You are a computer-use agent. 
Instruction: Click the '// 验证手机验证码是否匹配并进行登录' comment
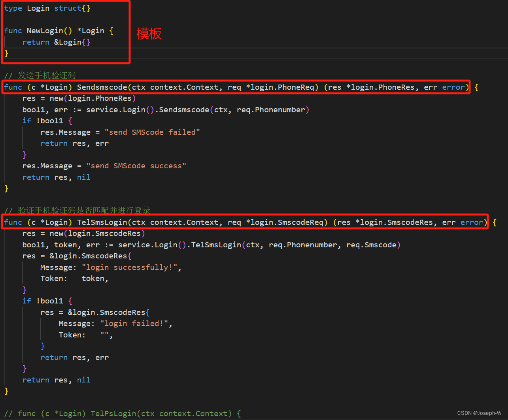click(77, 211)
